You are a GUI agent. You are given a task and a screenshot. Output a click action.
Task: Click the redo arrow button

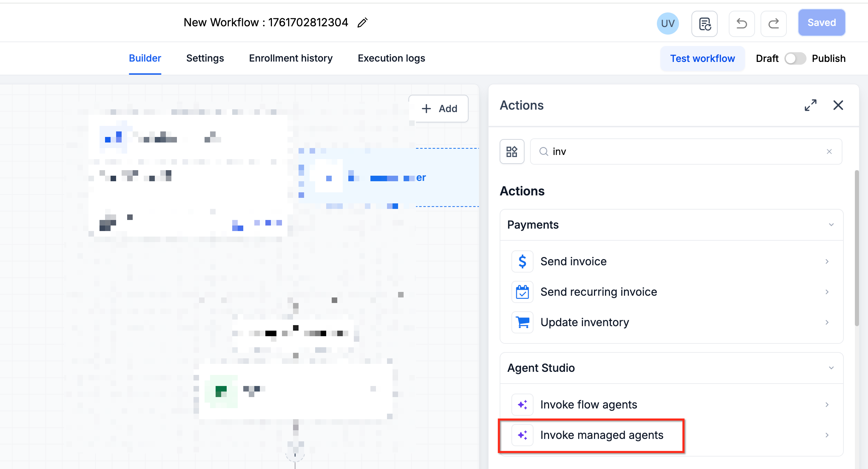(x=773, y=24)
